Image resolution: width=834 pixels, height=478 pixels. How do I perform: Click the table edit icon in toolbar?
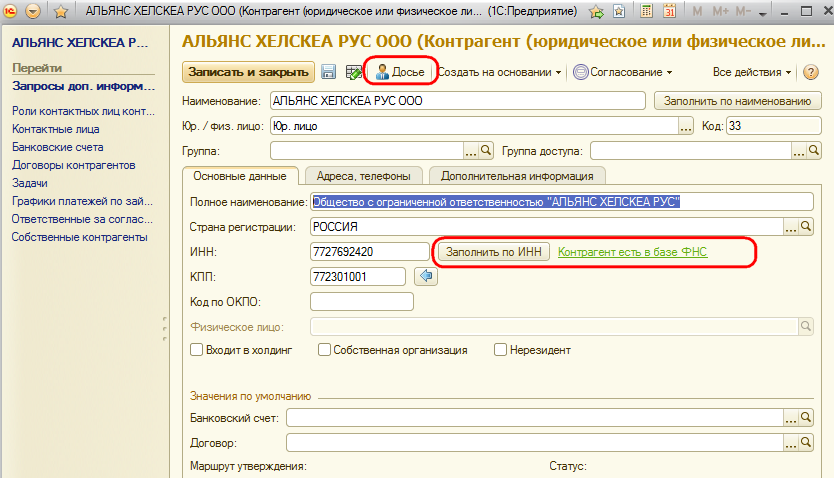point(353,72)
